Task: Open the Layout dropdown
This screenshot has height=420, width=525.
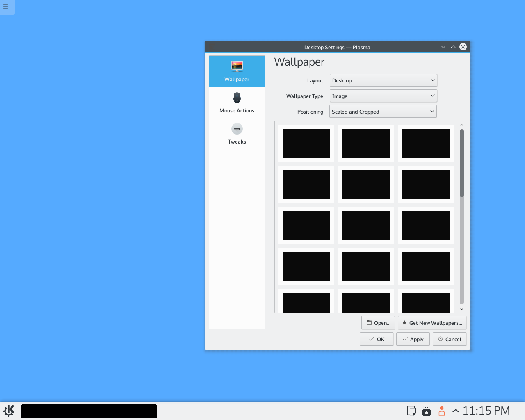Action: [383, 80]
